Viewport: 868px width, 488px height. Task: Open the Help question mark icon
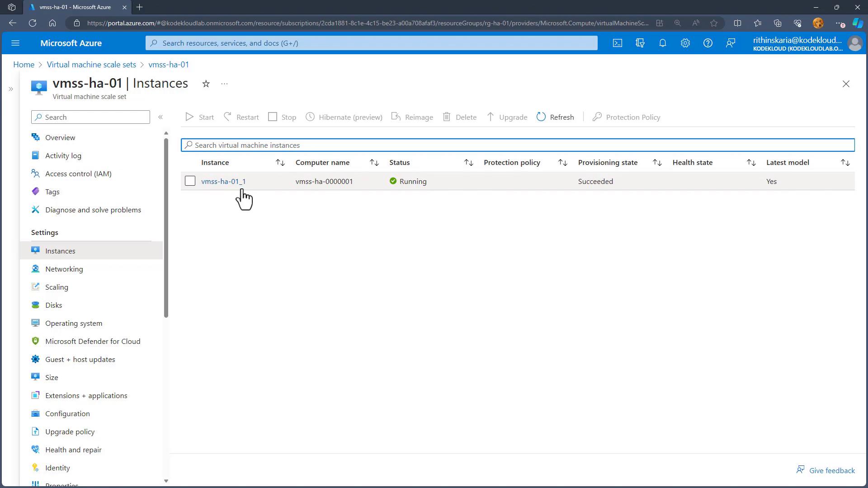click(x=708, y=43)
